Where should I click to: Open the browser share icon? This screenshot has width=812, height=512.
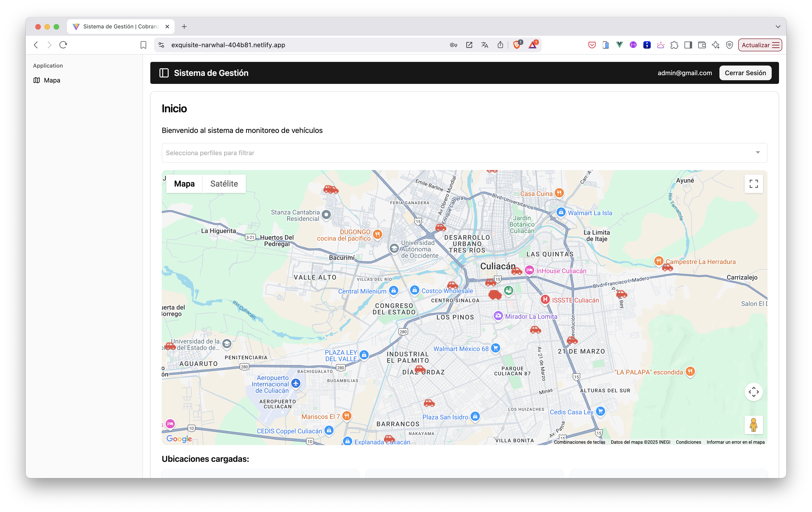(x=500, y=45)
